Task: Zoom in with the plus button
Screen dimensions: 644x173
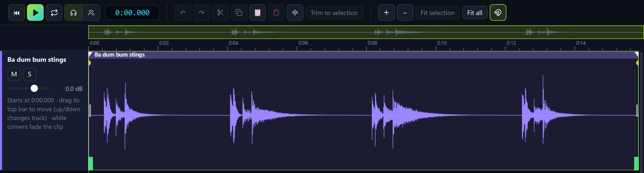Action: click(386, 12)
